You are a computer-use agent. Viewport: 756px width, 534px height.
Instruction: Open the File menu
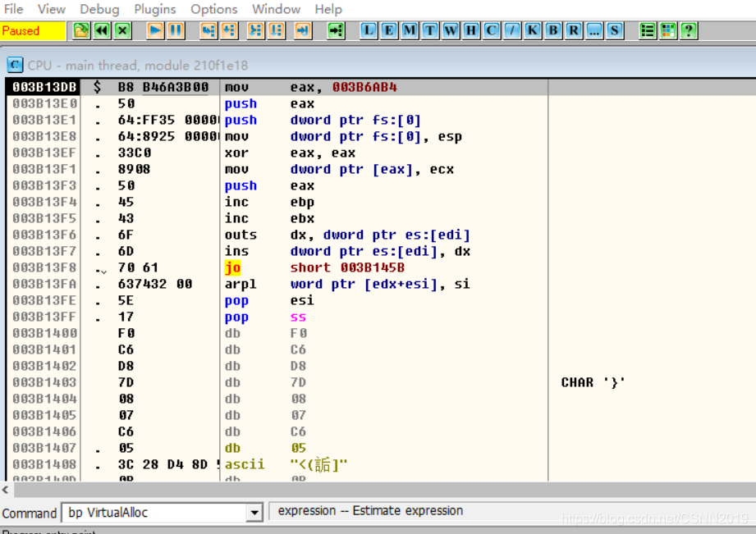tap(13, 9)
